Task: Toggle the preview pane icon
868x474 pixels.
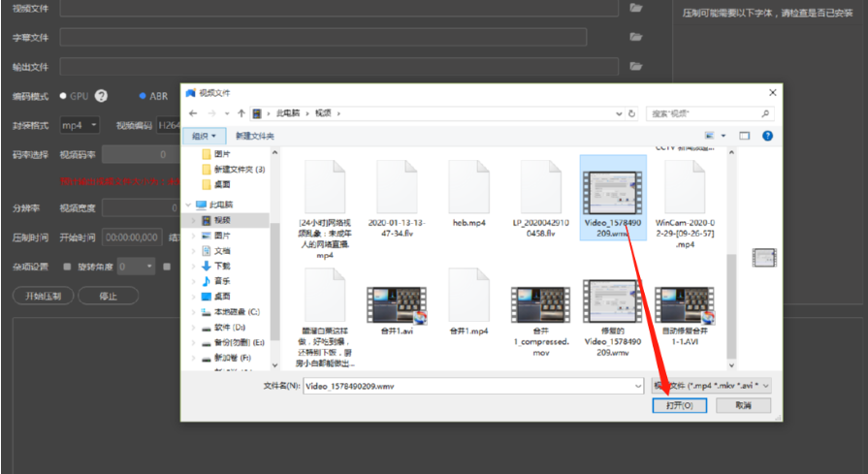Action: coord(744,136)
